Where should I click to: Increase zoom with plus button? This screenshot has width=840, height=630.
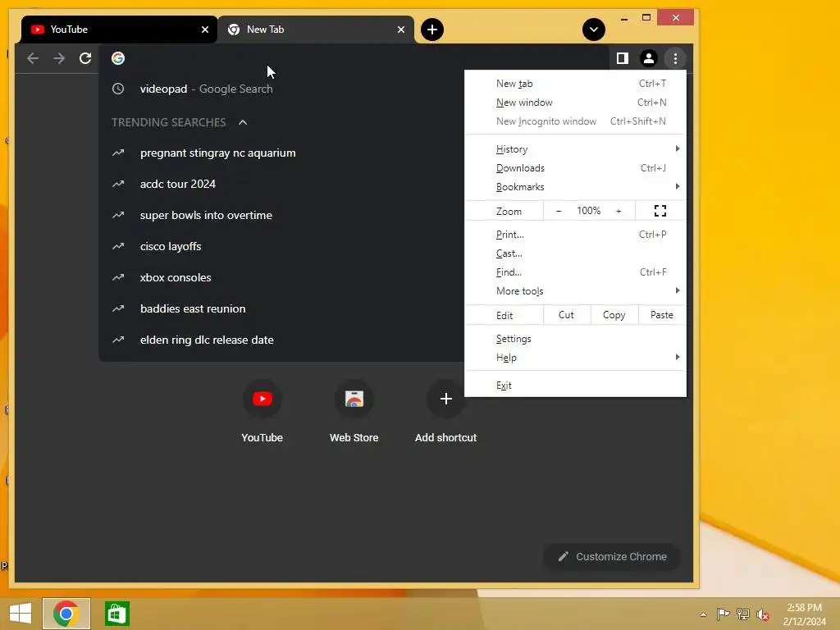pyautogui.click(x=619, y=211)
